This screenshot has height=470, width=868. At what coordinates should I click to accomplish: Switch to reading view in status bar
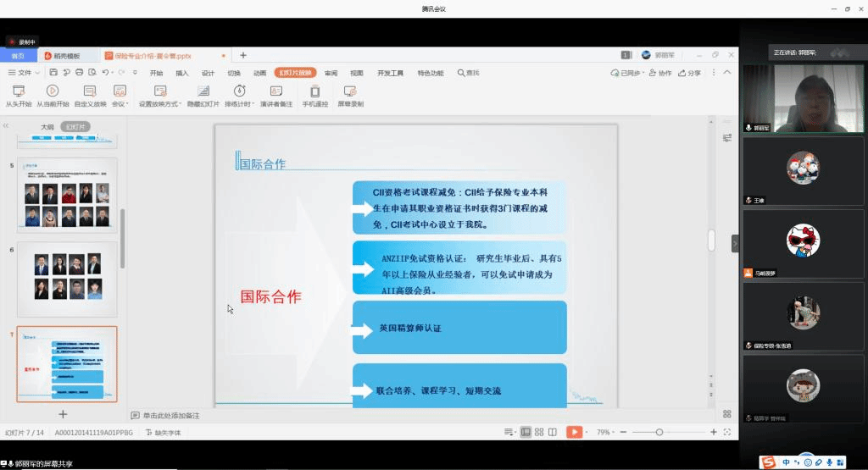point(553,432)
